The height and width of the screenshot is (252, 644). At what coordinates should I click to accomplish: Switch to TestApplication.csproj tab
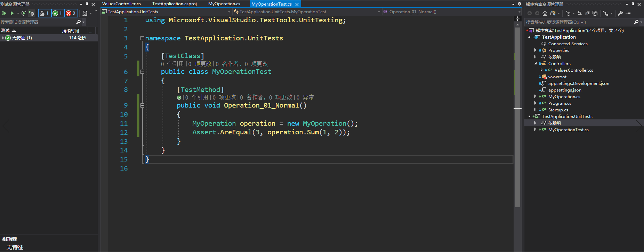(175, 4)
